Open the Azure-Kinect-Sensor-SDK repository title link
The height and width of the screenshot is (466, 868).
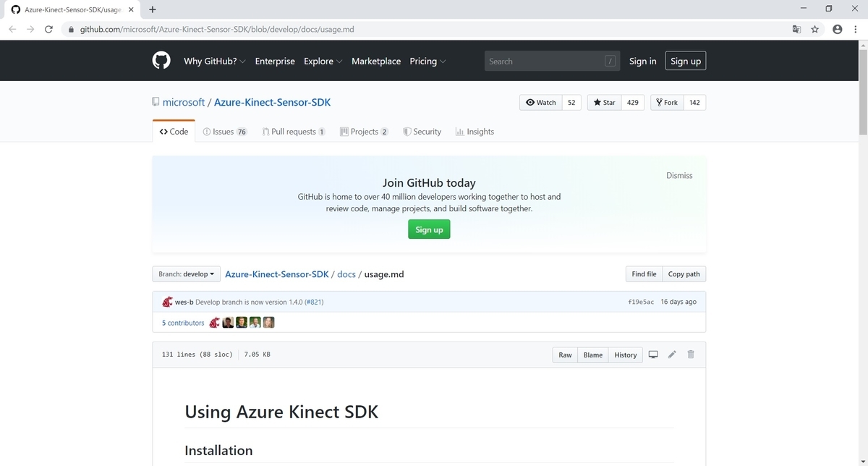(272, 102)
